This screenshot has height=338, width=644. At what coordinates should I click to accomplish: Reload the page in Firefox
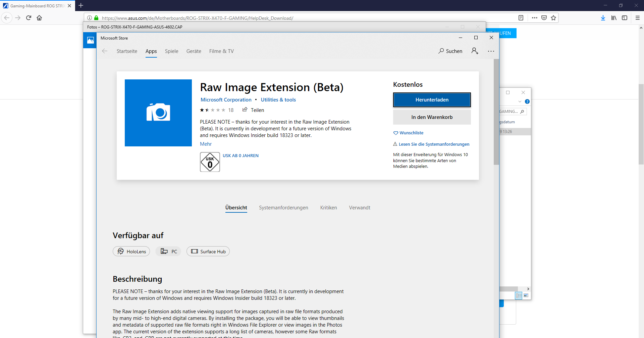pyautogui.click(x=29, y=18)
